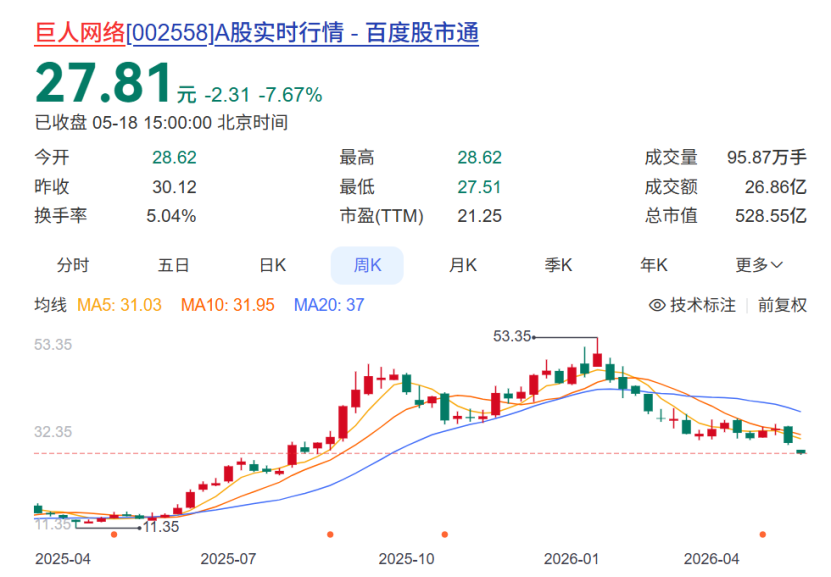Click the 11.35 low price annotation

[x=161, y=527]
